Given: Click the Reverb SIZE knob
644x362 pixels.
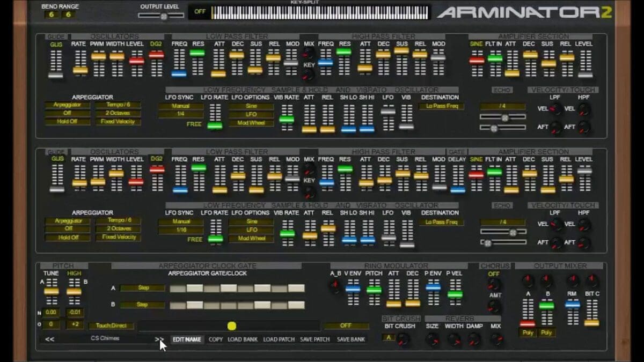Looking at the screenshot, I should coord(432,339).
